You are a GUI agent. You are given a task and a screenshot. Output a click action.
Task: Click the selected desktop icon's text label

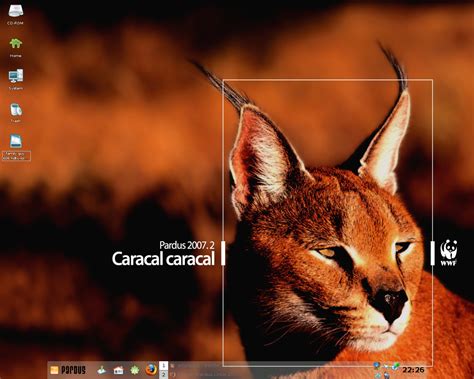pyautogui.click(x=16, y=156)
